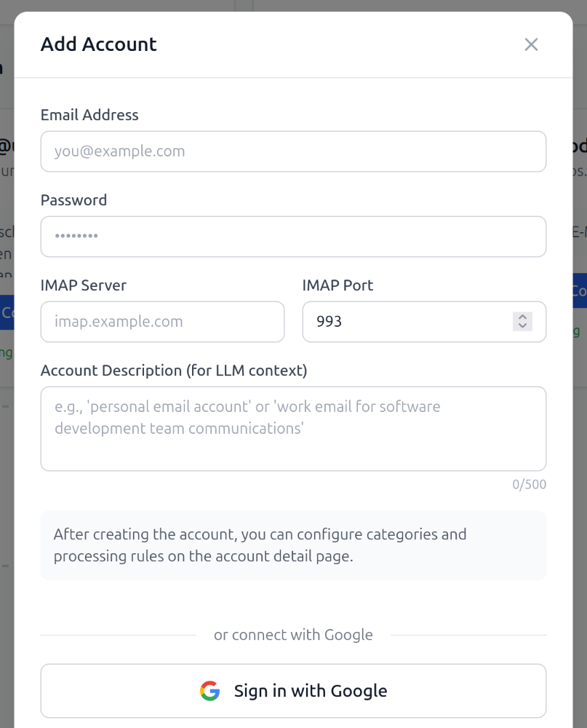The width and height of the screenshot is (587, 728).
Task: Click the Add Account dialog title
Action: pos(98,44)
